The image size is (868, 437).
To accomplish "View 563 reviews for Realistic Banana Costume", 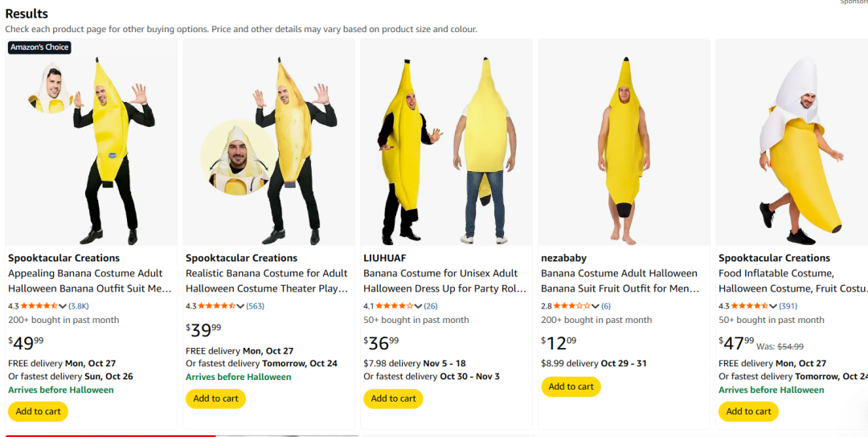I will pyautogui.click(x=255, y=306).
